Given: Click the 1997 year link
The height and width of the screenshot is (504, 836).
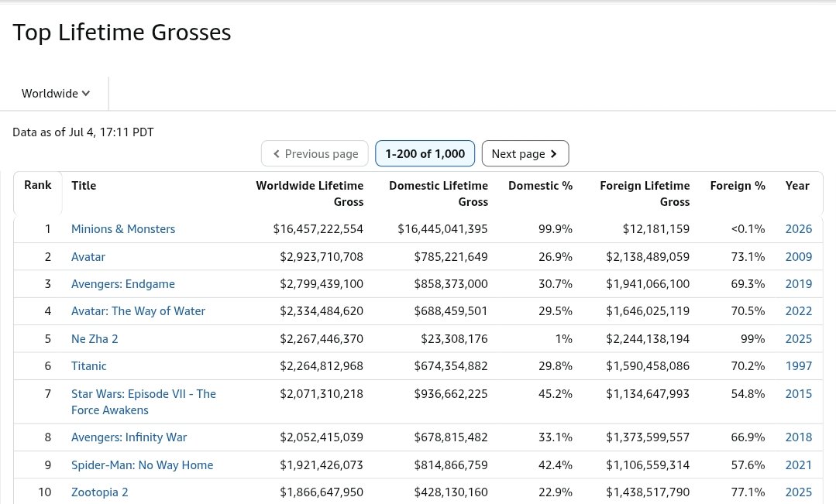Looking at the screenshot, I should click(799, 365).
